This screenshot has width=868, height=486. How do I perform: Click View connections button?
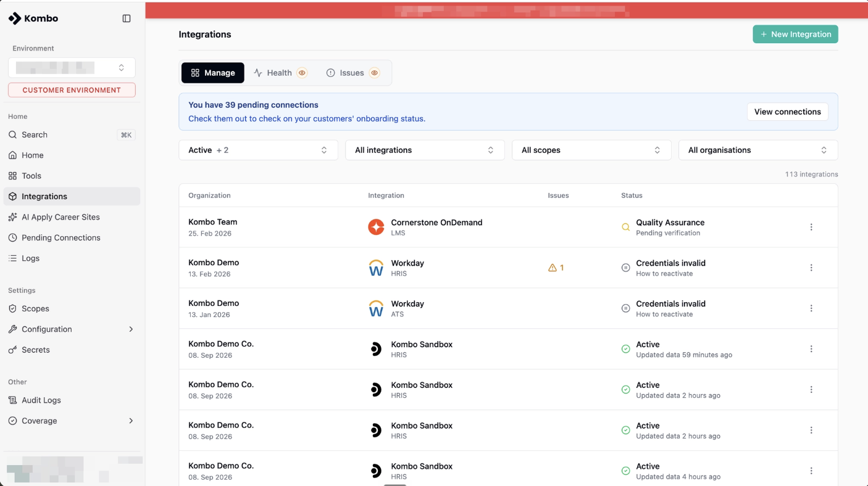pyautogui.click(x=787, y=112)
